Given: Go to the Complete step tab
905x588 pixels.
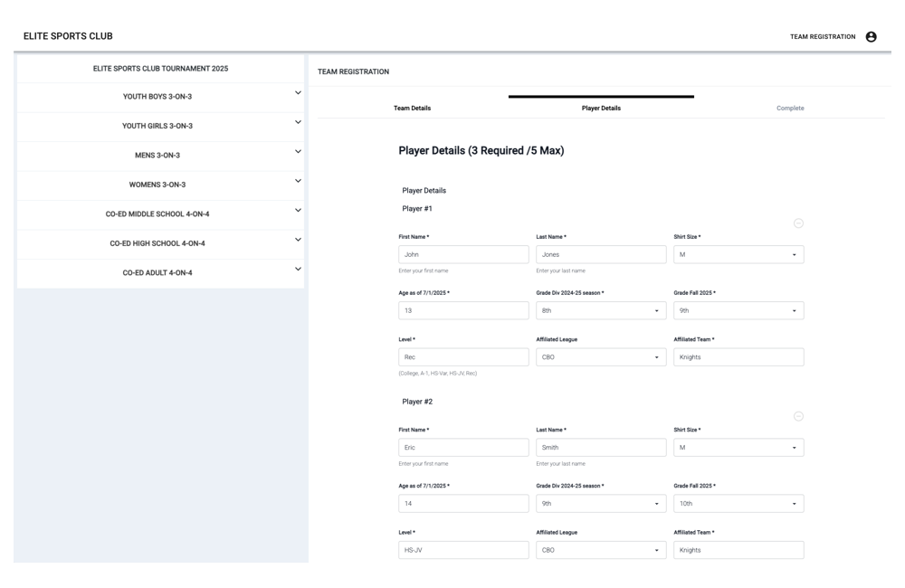Looking at the screenshot, I should pos(789,109).
